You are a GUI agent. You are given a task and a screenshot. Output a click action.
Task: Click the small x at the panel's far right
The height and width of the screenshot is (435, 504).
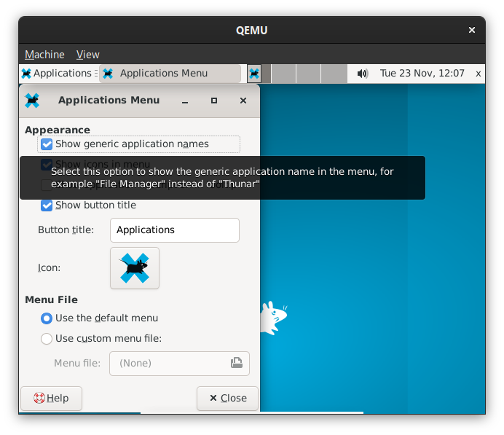(x=478, y=74)
